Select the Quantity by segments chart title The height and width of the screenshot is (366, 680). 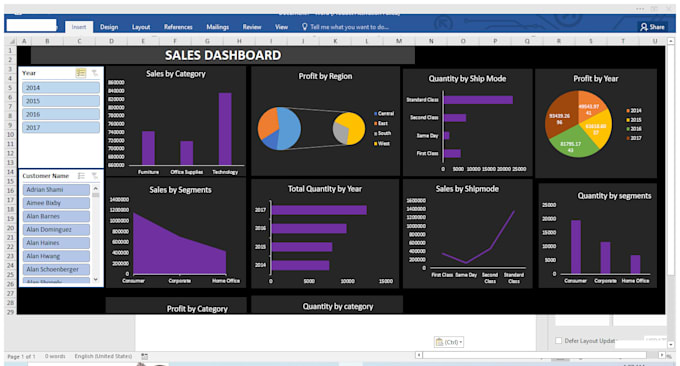(x=614, y=196)
